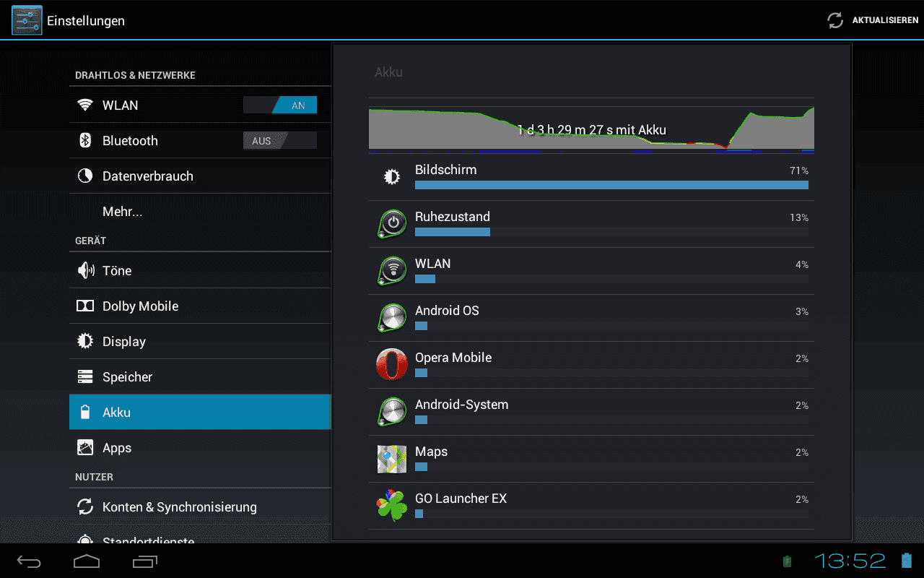Open WLAN battery usage details
Viewport: 924px width, 578px height.
[591, 271]
